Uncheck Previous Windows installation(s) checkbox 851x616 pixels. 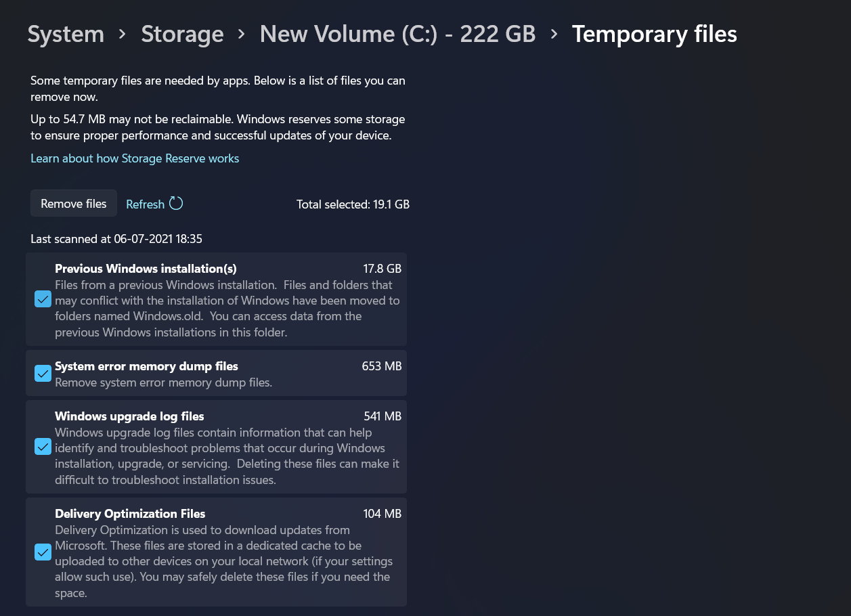pyautogui.click(x=43, y=299)
